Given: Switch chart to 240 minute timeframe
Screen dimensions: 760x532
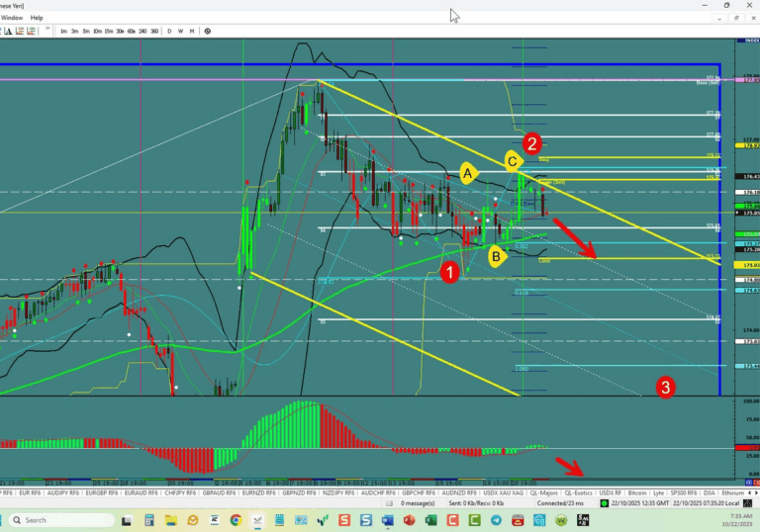Looking at the screenshot, I should click(x=142, y=31).
